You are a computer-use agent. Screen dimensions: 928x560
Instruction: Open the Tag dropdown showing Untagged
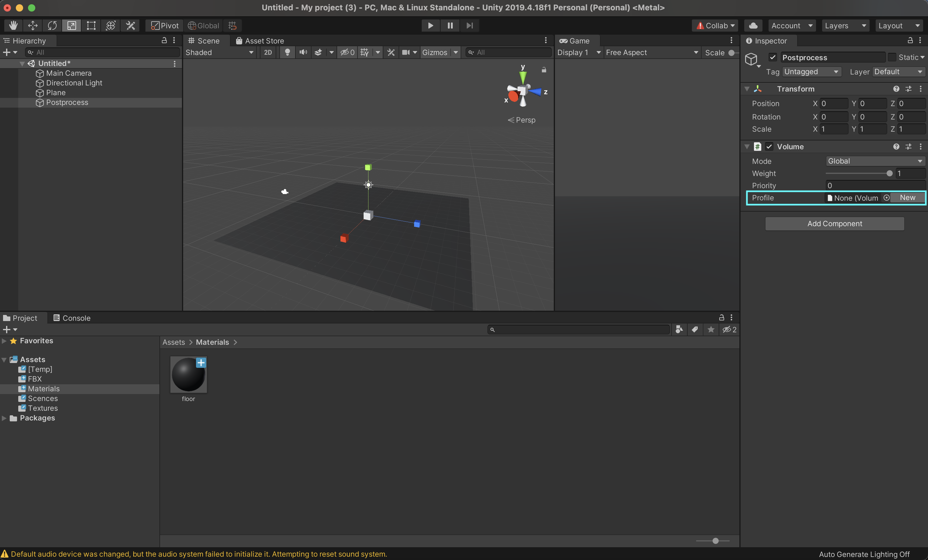[x=811, y=72]
